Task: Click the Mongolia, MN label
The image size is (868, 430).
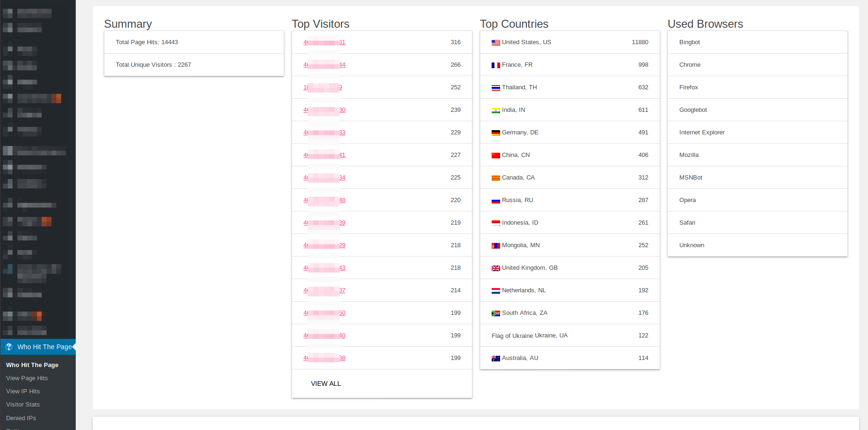Action: [x=521, y=245]
